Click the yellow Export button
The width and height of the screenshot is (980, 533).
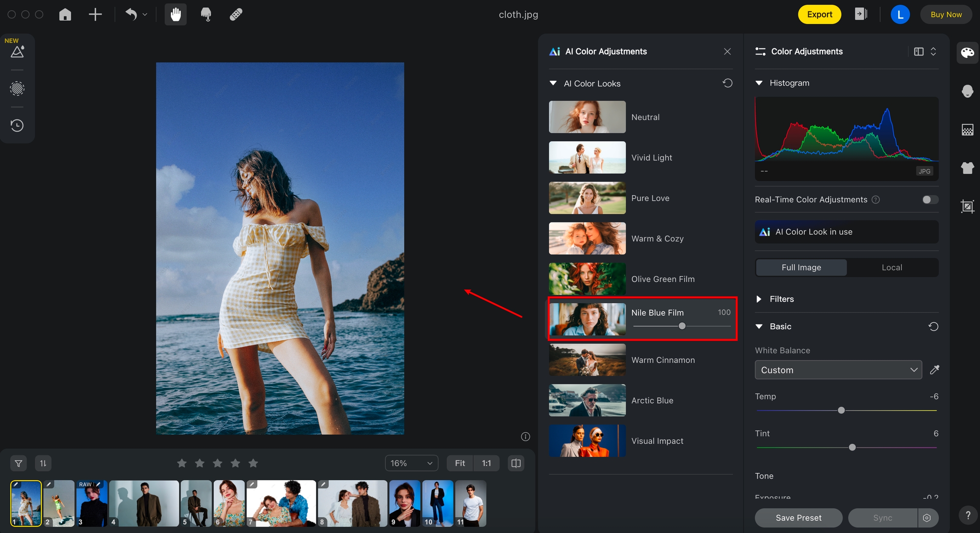coord(819,14)
